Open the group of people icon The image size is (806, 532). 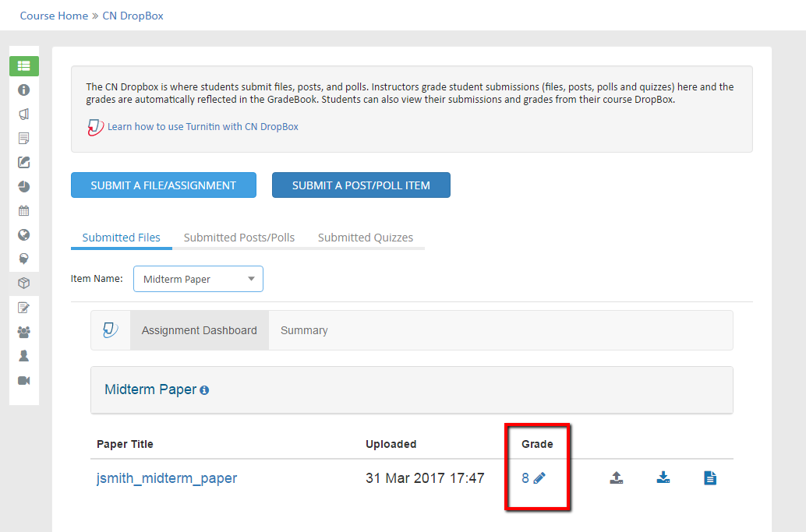click(x=23, y=332)
